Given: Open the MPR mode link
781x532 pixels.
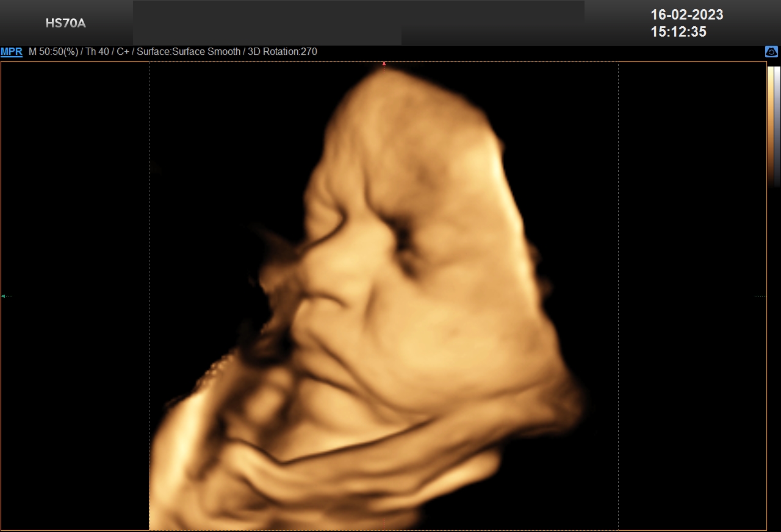Looking at the screenshot, I should [12, 52].
